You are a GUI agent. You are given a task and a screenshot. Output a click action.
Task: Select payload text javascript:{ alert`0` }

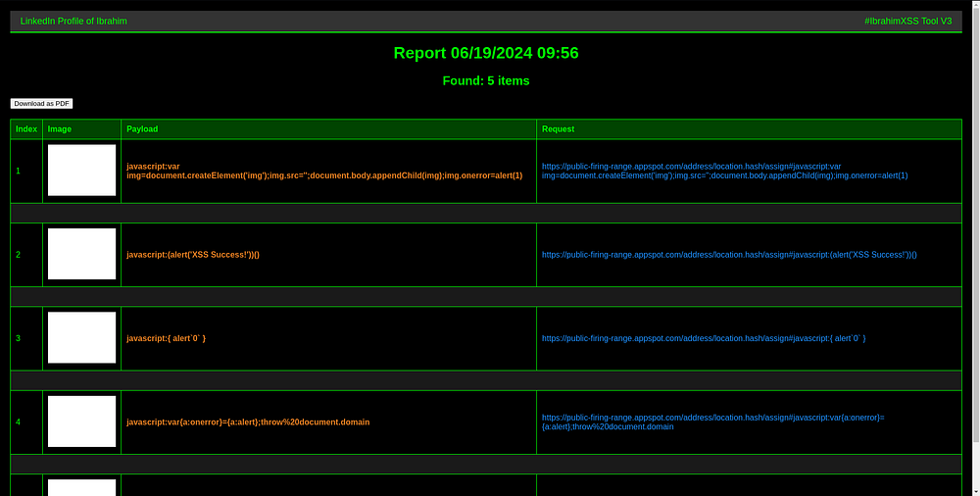pyautogui.click(x=167, y=338)
